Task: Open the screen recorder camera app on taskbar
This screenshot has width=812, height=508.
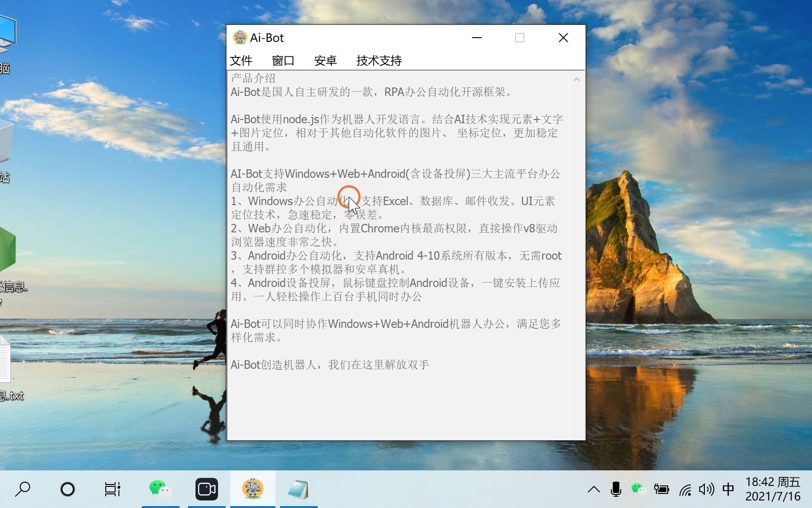Action: pyautogui.click(x=207, y=489)
